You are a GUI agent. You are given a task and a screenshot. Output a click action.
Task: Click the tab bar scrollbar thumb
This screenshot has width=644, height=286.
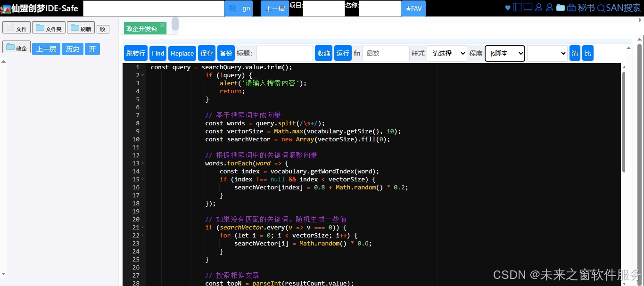click(175, 24)
